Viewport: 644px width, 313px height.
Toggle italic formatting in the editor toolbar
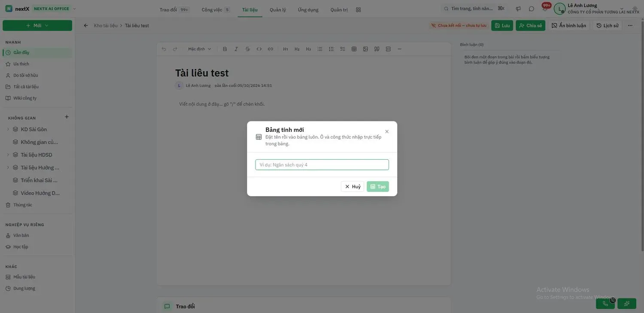click(x=236, y=49)
